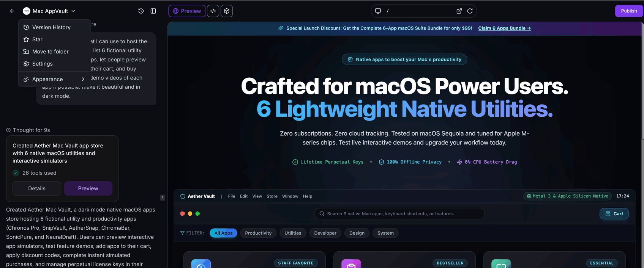This screenshot has height=268, width=644.
Task: Click the search native Mac apps field
Action: [x=399, y=214]
